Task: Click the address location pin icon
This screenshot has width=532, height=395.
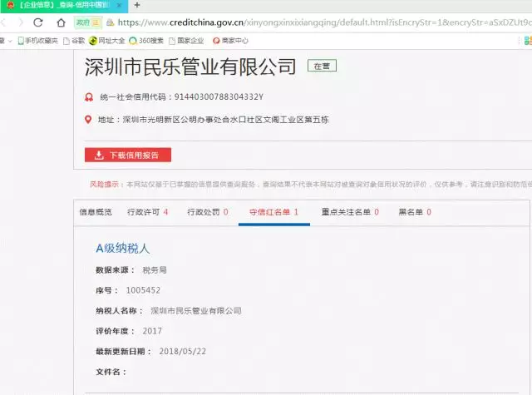Action: pos(89,120)
